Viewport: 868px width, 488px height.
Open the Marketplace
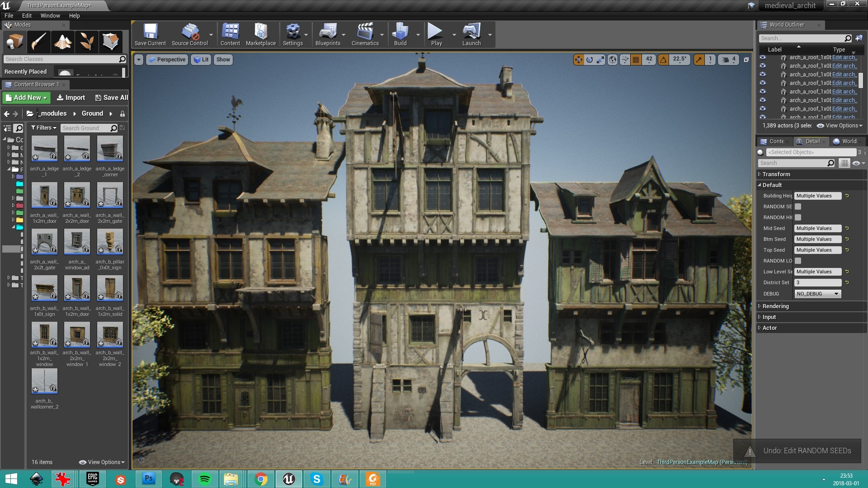click(x=260, y=35)
